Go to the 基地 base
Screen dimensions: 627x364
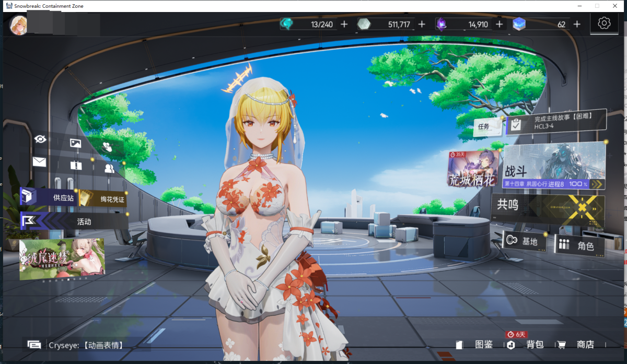(x=523, y=241)
